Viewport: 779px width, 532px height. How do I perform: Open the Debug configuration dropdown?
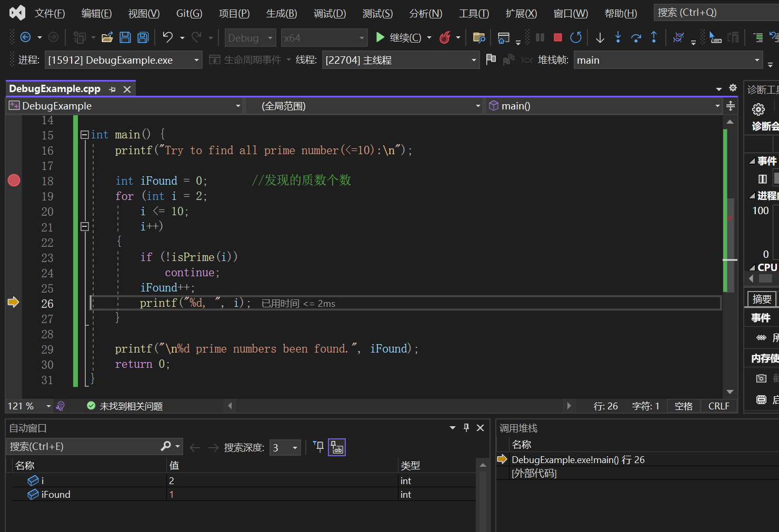(x=251, y=38)
